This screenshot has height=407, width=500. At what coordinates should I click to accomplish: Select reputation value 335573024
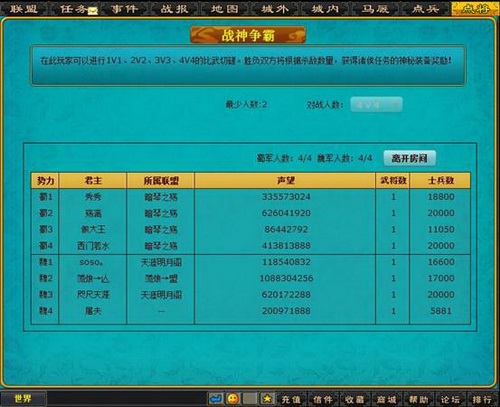(286, 197)
